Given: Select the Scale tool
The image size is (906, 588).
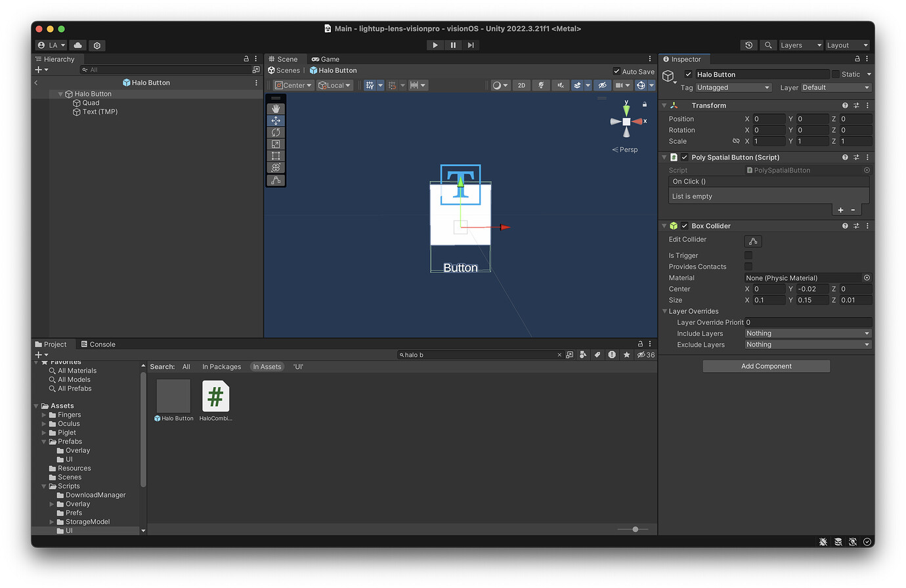Looking at the screenshot, I should point(276,144).
